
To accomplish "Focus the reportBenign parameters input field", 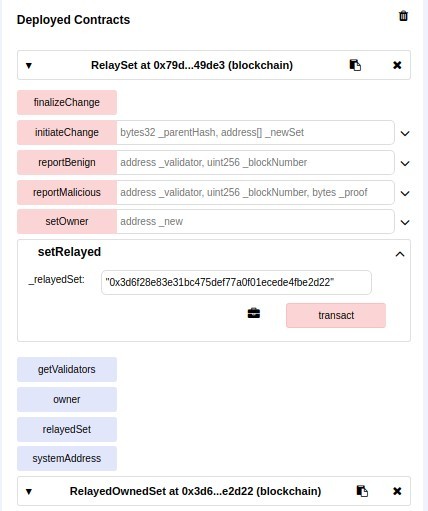I will [255, 162].
